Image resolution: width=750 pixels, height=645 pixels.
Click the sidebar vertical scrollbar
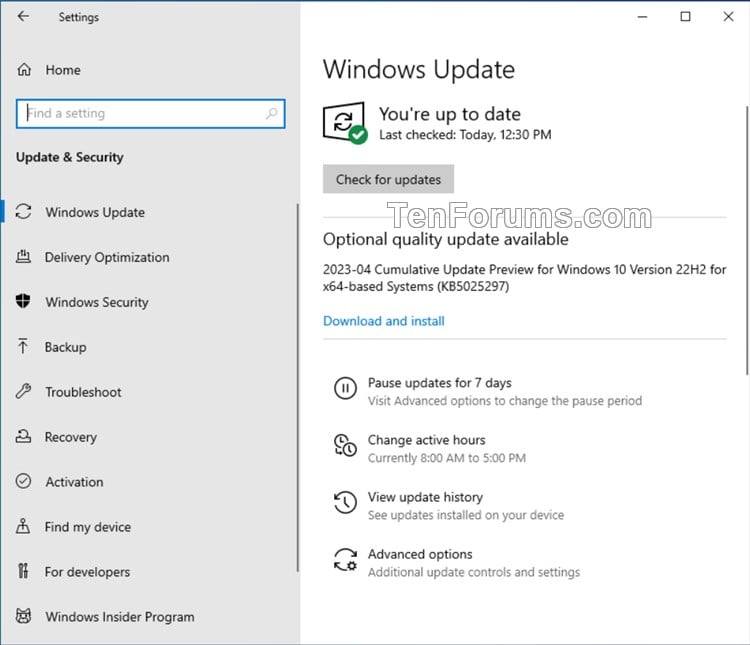pos(298,388)
